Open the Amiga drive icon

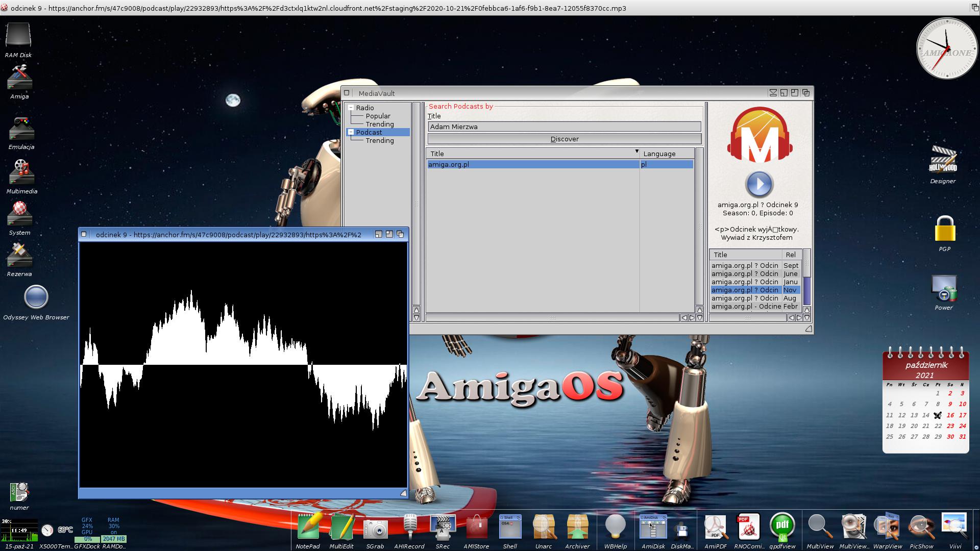(19, 77)
